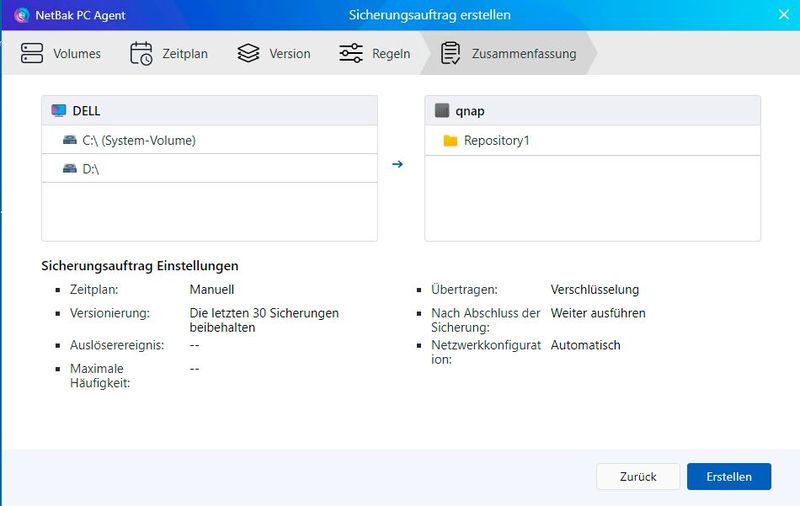Click the Repository1 folder icon
Image resolution: width=800 pixels, height=506 pixels.
pos(451,140)
